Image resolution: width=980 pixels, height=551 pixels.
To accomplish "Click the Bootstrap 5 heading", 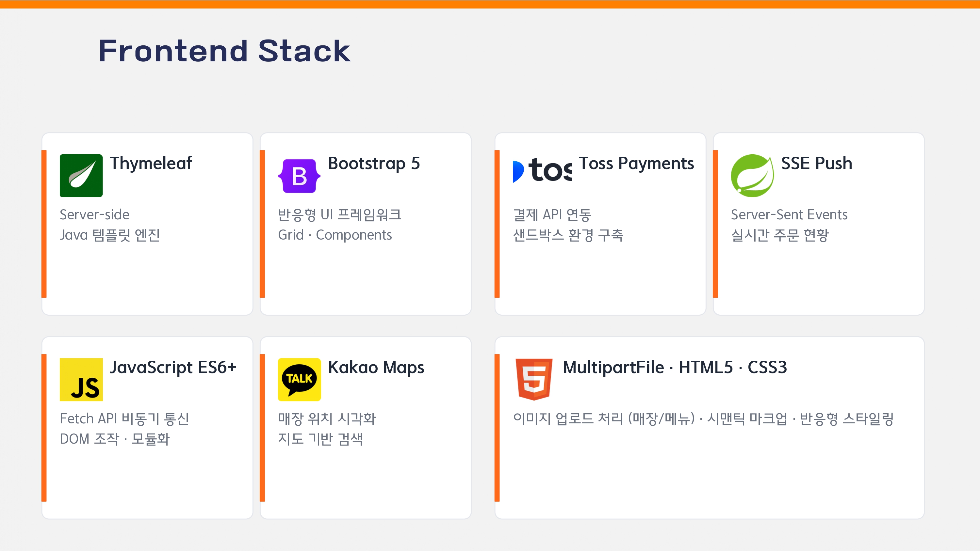I will coord(374,163).
